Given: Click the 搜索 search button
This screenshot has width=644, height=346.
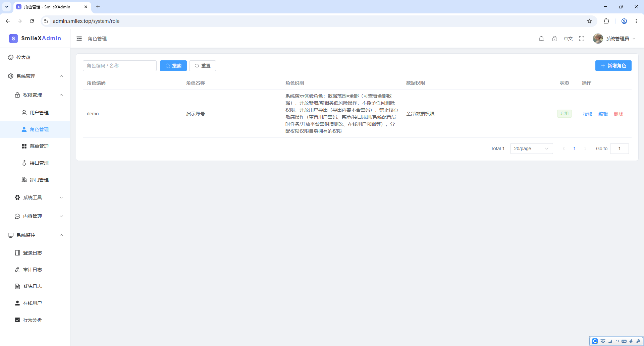Looking at the screenshot, I should 173,66.
